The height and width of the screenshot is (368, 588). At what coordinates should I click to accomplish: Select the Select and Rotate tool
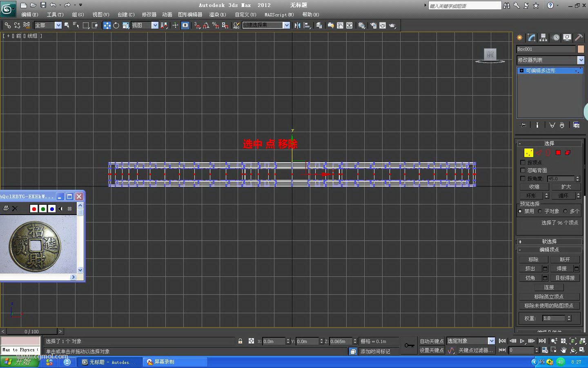(116, 25)
